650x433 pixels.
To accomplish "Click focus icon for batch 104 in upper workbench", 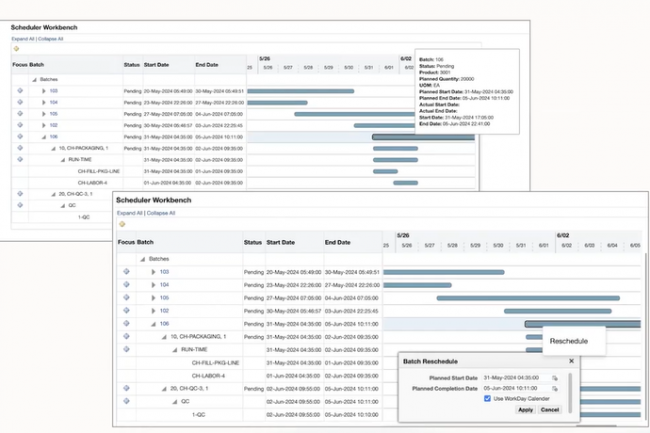I will click(20, 103).
